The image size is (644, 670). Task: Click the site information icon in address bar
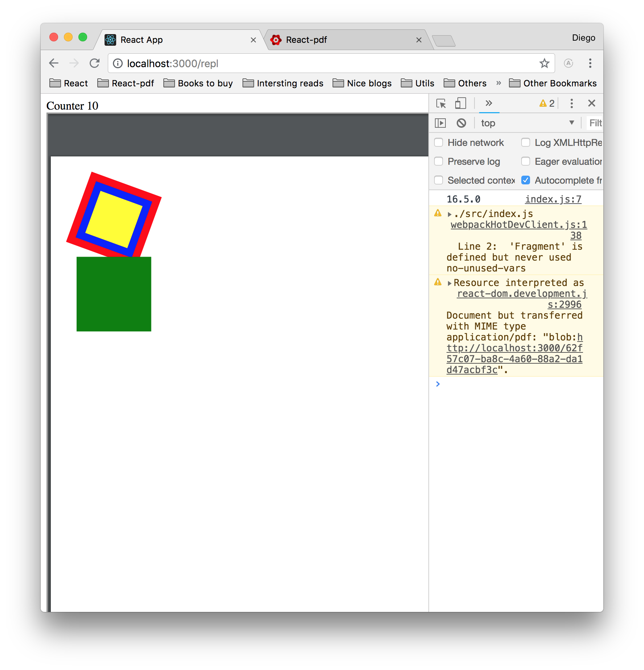point(117,64)
